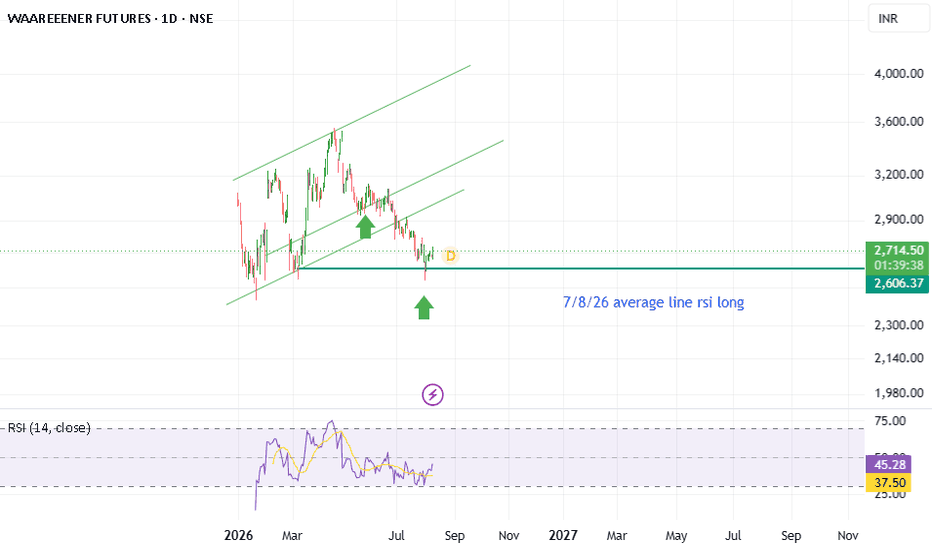Click the 2,900.00 price axis label
Screen dimensions: 932x550
pos(899,219)
